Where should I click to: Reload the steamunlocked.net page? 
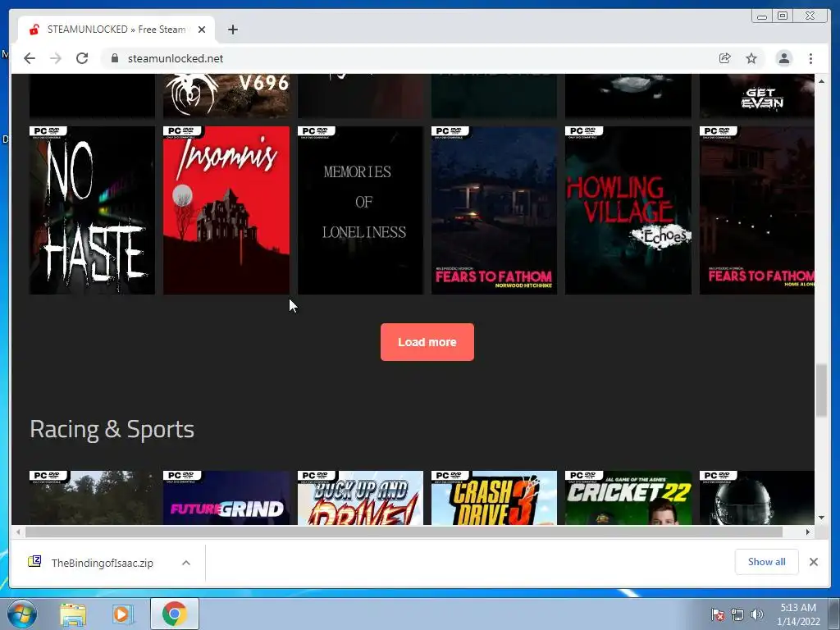coord(82,58)
